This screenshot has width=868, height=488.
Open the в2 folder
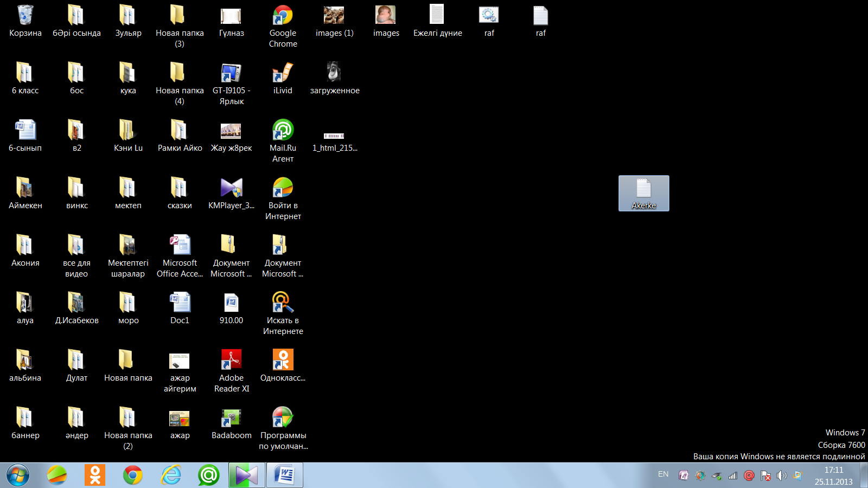[76, 137]
